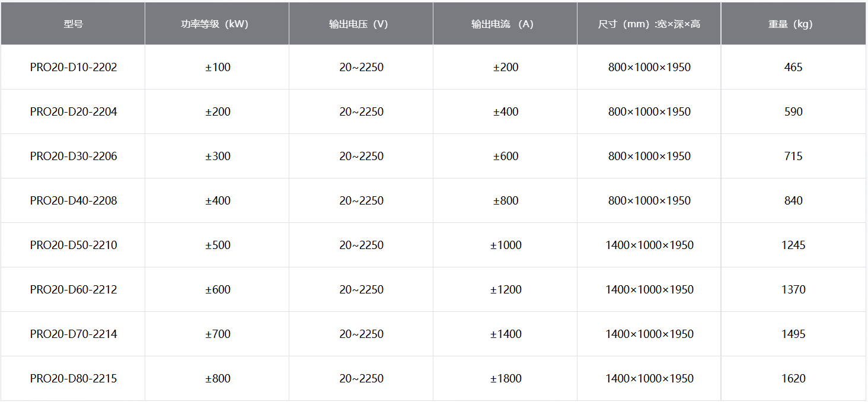Select the 重量 (kg) column header

pos(793,24)
